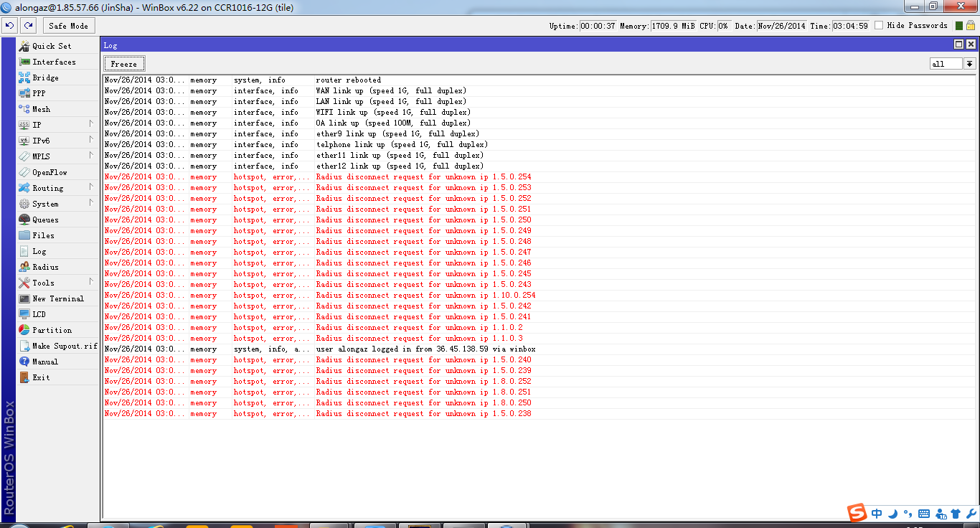Screen dimensions: 980x528
Task: Select the 'ether11 link up' log row
Action: [x=539, y=156]
